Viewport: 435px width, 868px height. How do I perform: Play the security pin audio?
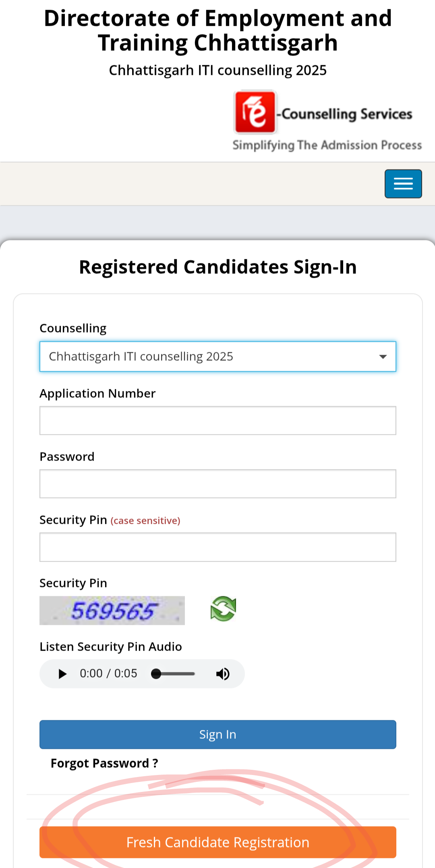(62, 674)
